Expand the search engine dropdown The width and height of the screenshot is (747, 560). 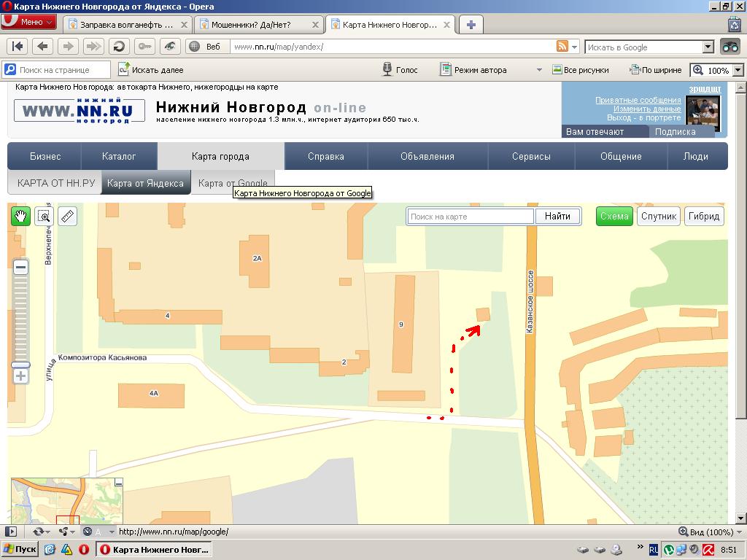[x=708, y=47]
